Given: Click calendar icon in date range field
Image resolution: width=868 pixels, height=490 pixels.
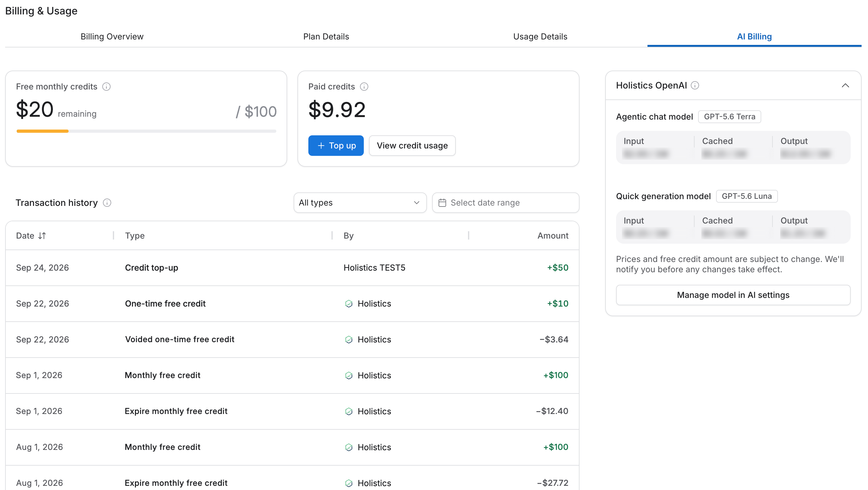Looking at the screenshot, I should 442,203.
